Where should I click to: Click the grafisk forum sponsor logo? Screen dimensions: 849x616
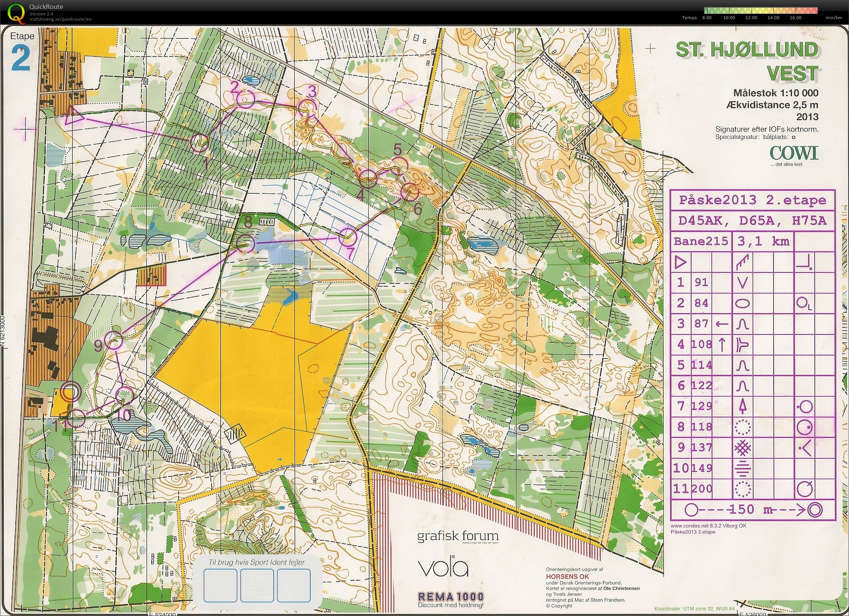pyautogui.click(x=458, y=536)
